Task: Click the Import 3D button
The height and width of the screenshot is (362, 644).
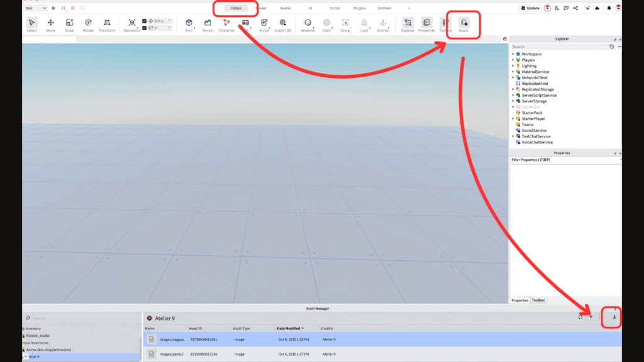Action: point(283,25)
